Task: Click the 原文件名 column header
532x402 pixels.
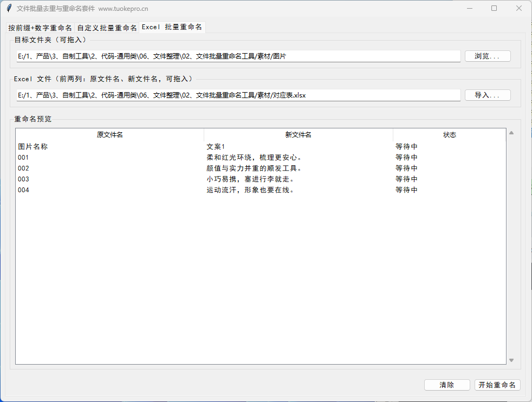Action: (109, 134)
